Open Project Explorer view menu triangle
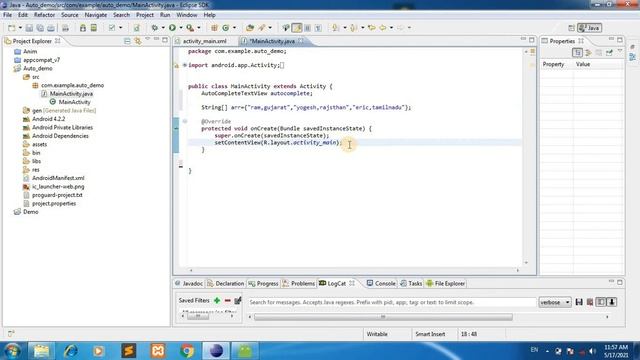This screenshot has height=360, width=640. (147, 40)
